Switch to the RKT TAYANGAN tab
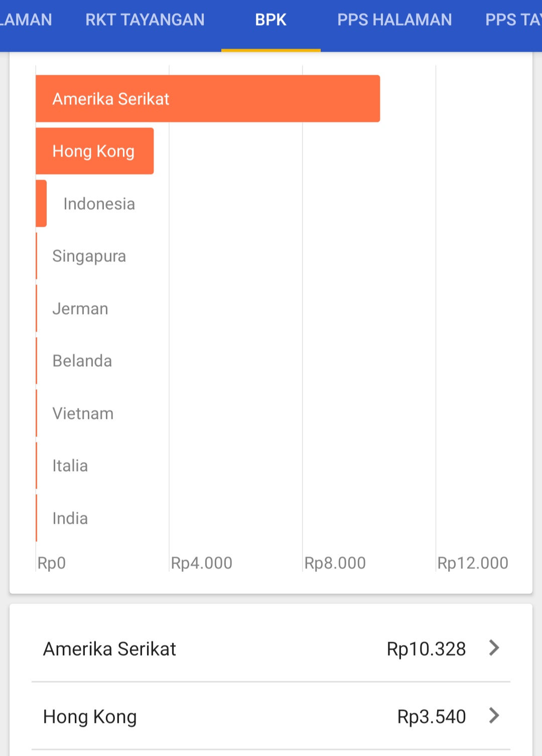 coord(145,20)
